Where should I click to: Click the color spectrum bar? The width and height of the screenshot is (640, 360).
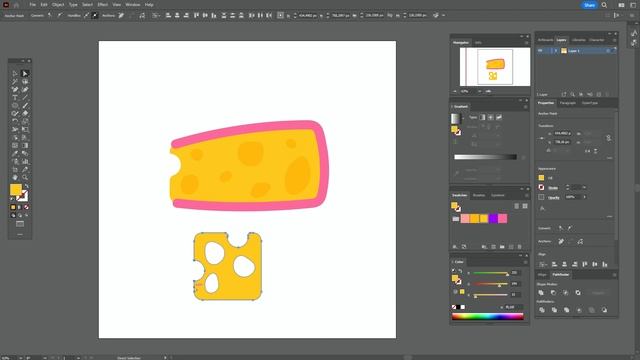point(488,316)
